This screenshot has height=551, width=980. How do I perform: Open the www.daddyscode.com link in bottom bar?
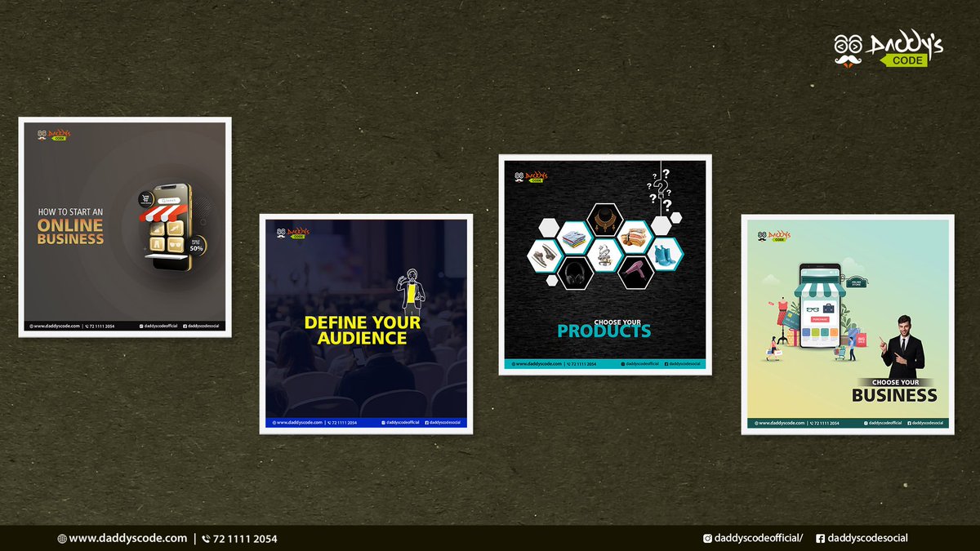[x=128, y=539]
